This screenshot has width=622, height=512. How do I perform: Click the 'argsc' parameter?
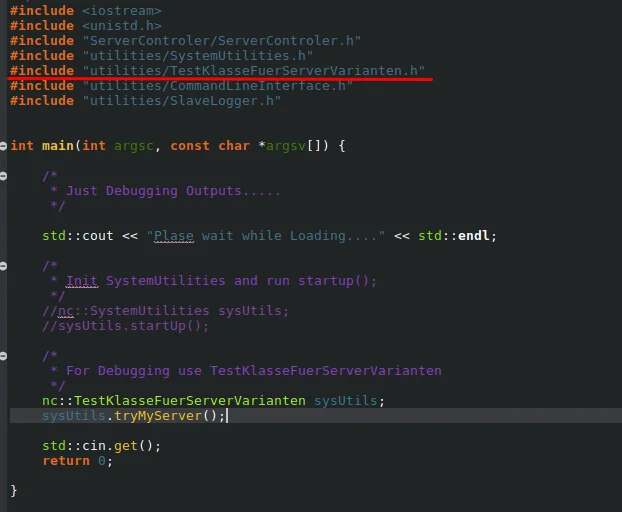[134, 146]
